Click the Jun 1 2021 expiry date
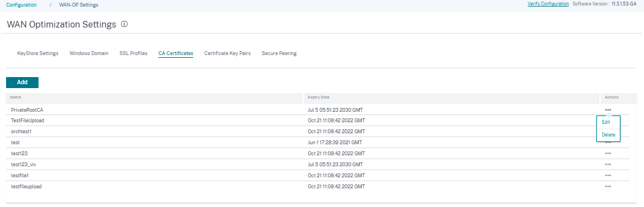Viewport: 644px width, 207px height. click(335, 143)
